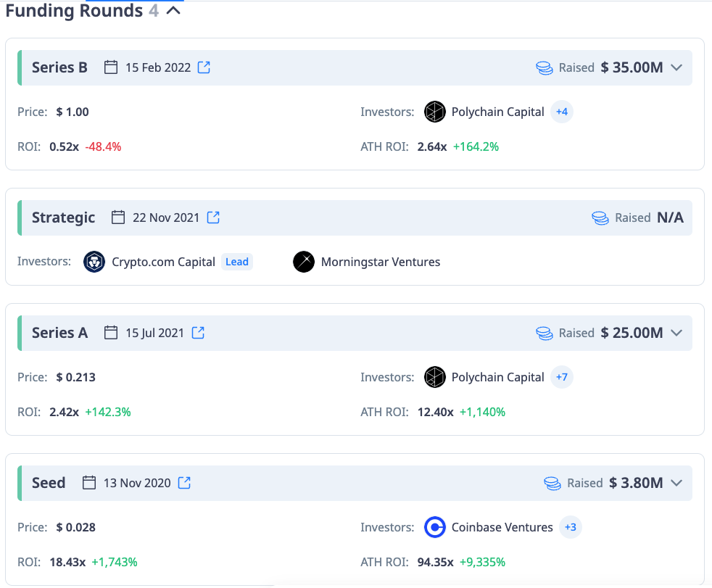This screenshot has height=588, width=712.
Task: Click coins icon in Series B Raised
Action: pyautogui.click(x=545, y=67)
